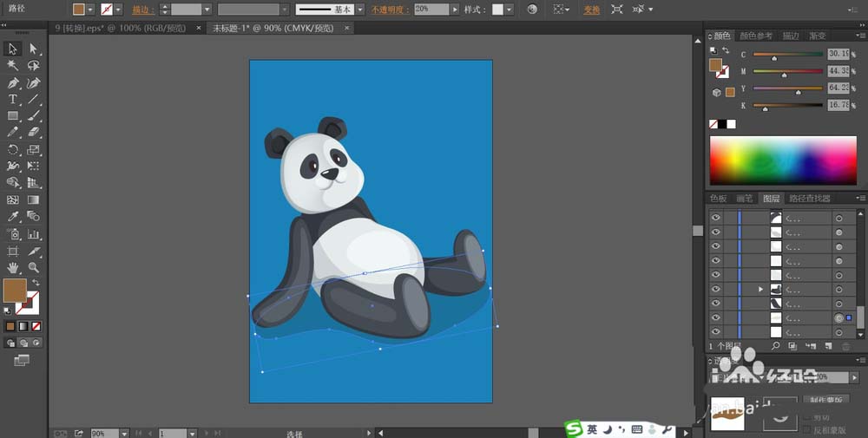Viewport: 868px width, 438px height.
Task: Activate the Zoom magnifier tool
Action: [x=33, y=268]
